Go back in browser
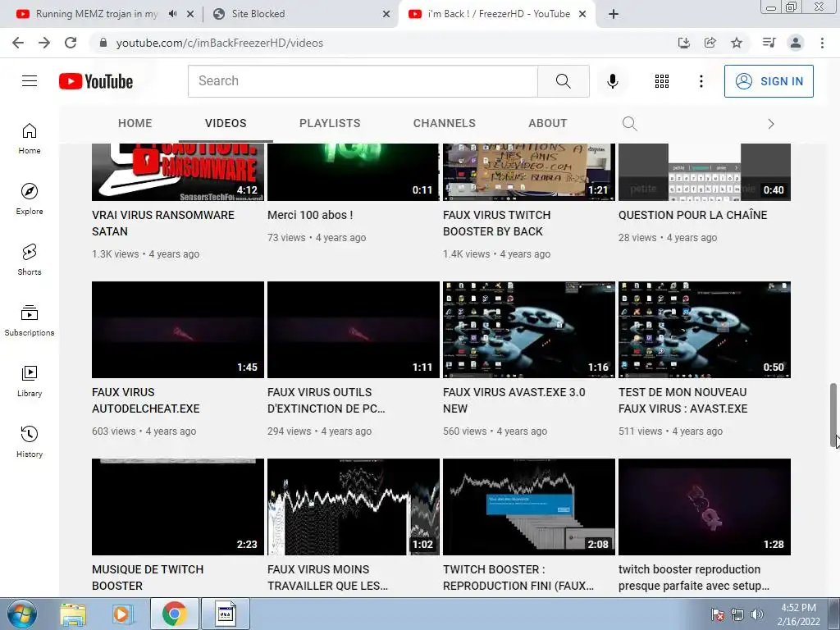This screenshot has height=630, width=840. (x=18, y=43)
